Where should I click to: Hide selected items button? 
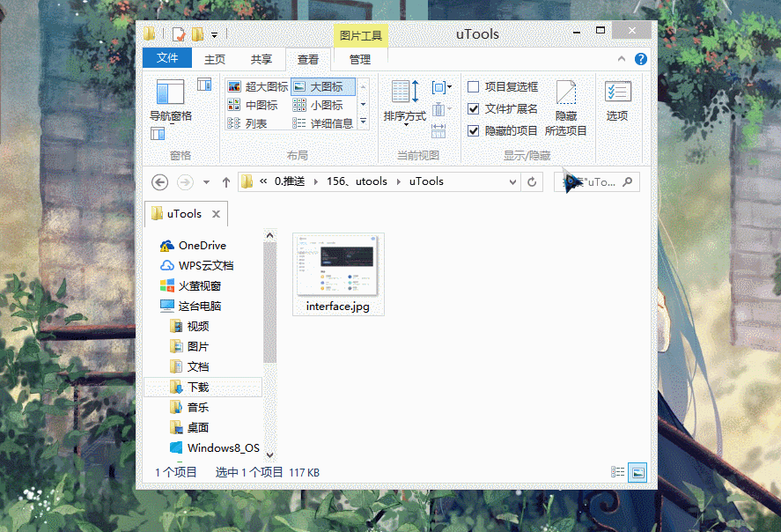(566, 108)
